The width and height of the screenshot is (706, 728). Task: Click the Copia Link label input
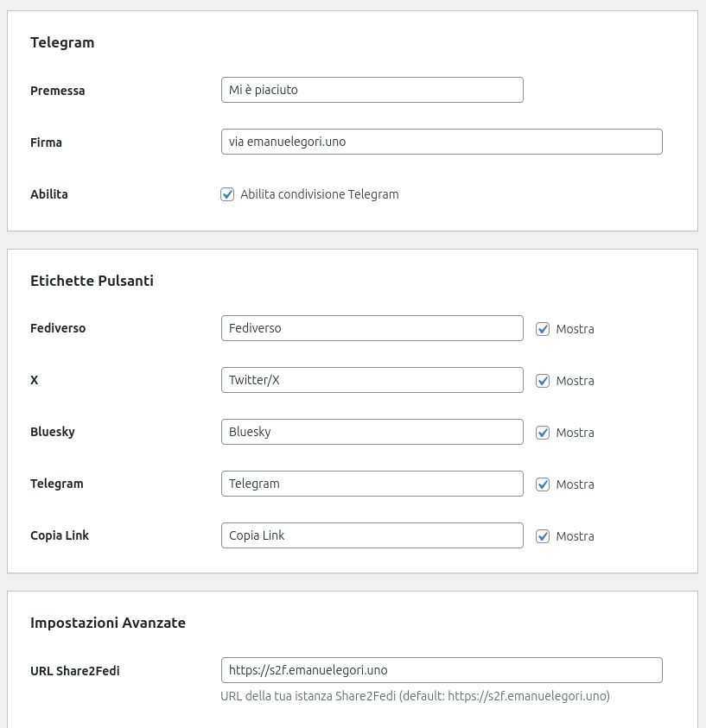pyautogui.click(x=372, y=535)
